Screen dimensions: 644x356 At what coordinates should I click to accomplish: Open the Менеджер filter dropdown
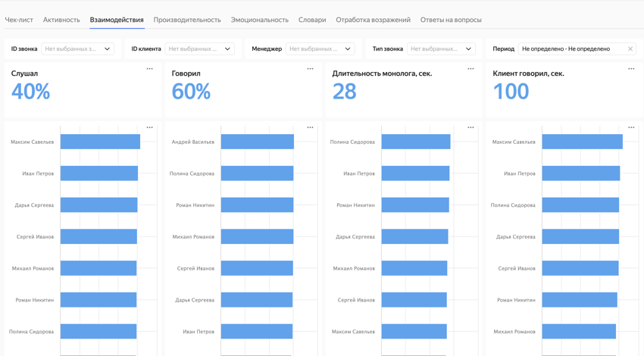tap(320, 49)
